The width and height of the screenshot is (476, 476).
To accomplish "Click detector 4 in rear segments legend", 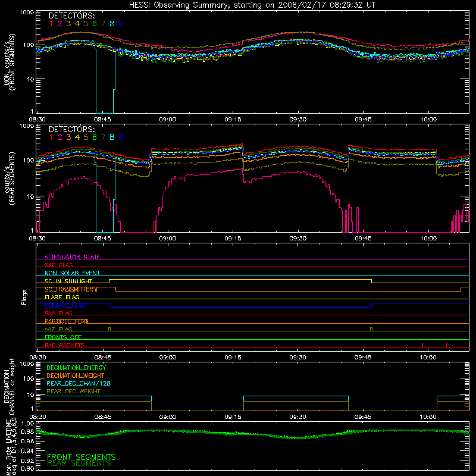I will click(77, 137).
